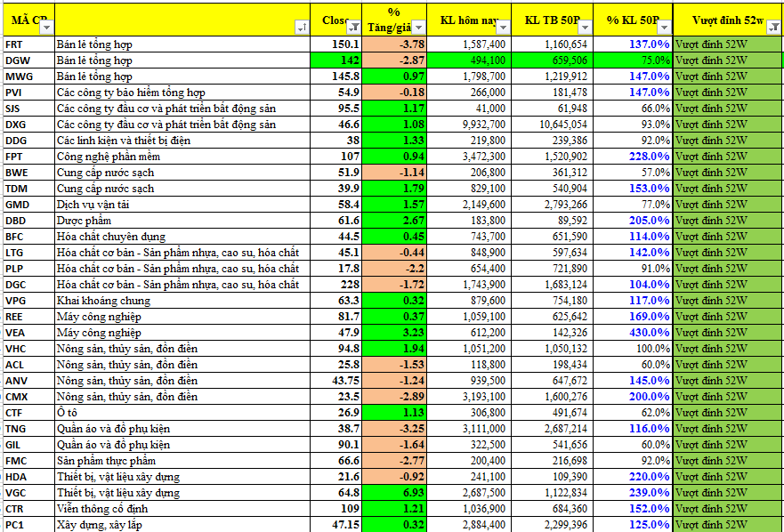Click the % KL 50P filter icon

[x=664, y=27]
